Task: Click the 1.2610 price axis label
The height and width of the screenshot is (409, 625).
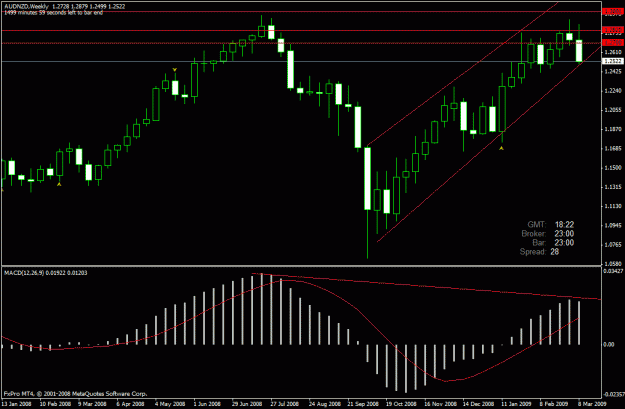Action: click(x=613, y=52)
